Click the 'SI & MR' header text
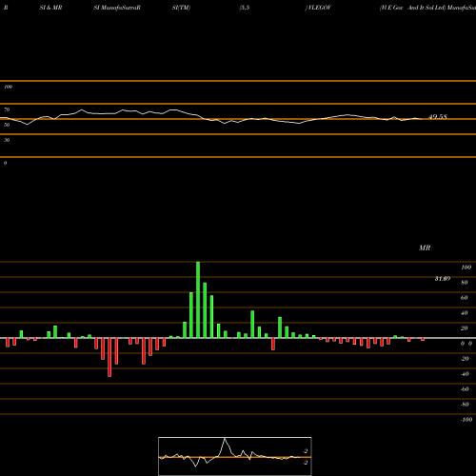Viewport: 476px width, 476px height. click(x=50, y=8)
